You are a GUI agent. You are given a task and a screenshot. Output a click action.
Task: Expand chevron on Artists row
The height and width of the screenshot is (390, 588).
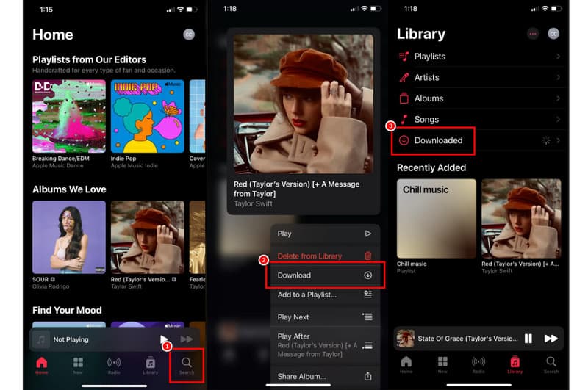pos(559,78)
